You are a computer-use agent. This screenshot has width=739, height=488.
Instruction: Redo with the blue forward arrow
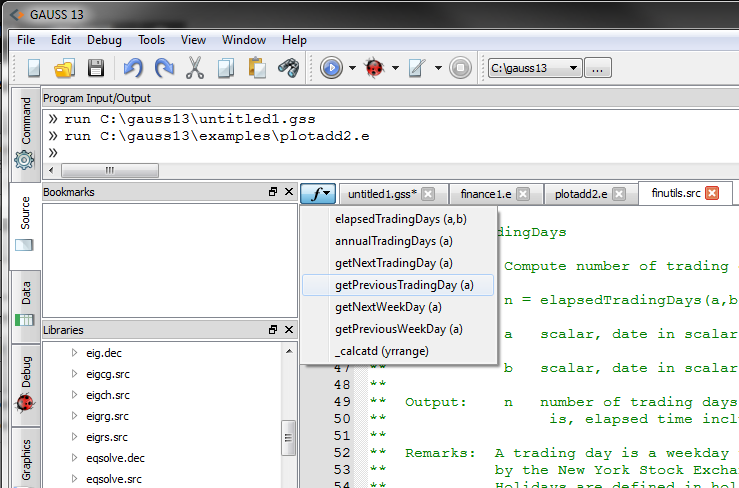[164, 68]
